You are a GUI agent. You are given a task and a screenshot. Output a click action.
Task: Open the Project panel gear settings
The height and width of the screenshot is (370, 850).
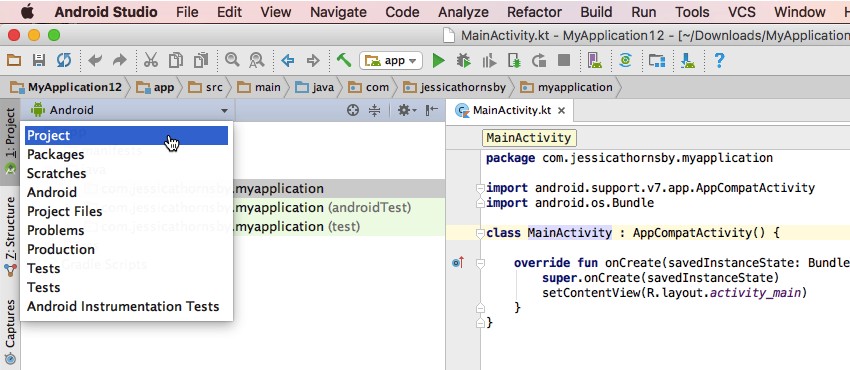407,111
